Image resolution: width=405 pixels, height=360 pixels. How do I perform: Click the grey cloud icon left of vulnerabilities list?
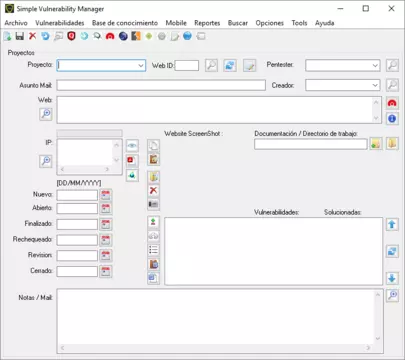pos(153,236)
